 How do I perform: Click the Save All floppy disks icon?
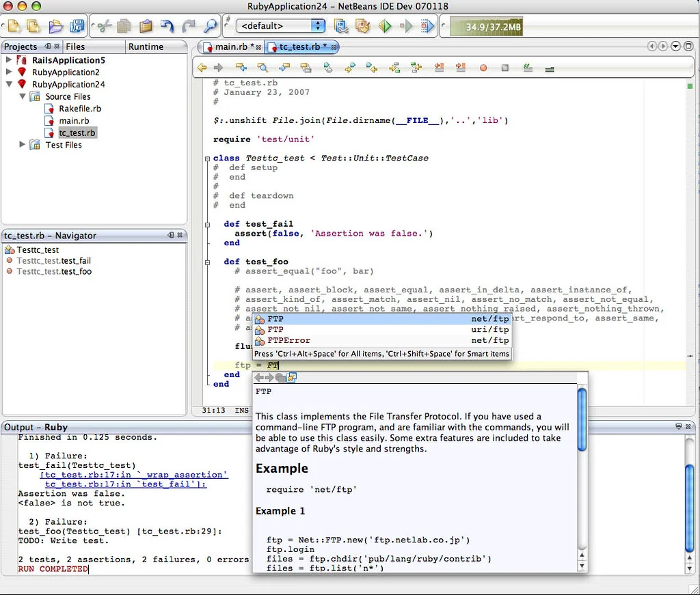click(77, 27)
